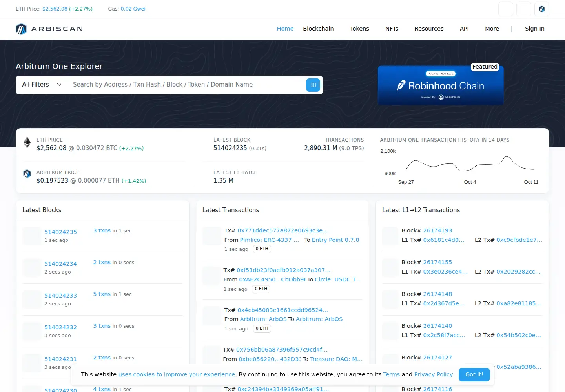Click the Ethereum diamond icon
This screenshot has width=565, height=392.
pyautogui.click(x=27, y=142)
